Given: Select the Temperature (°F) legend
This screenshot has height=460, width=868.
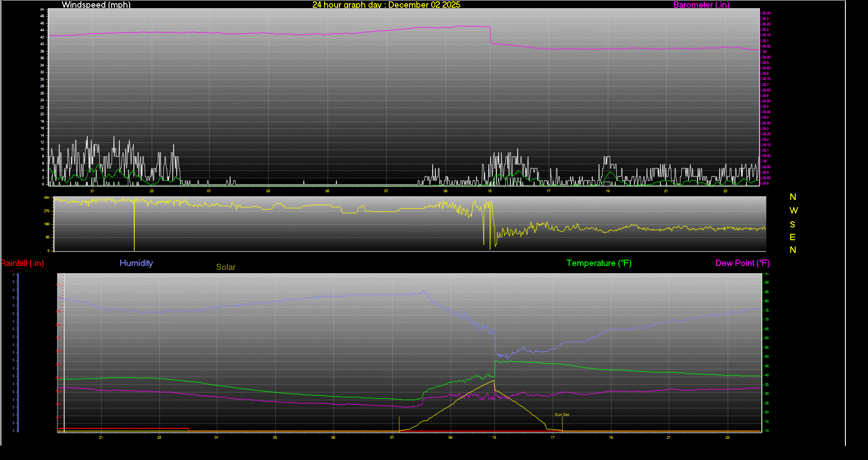Looking at the screenshot, I should point(599,263).
